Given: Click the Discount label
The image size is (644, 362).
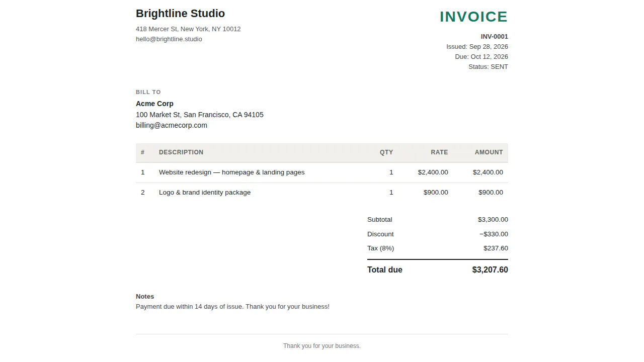Looking at the screenshot, I should click(x=380, y=234).
